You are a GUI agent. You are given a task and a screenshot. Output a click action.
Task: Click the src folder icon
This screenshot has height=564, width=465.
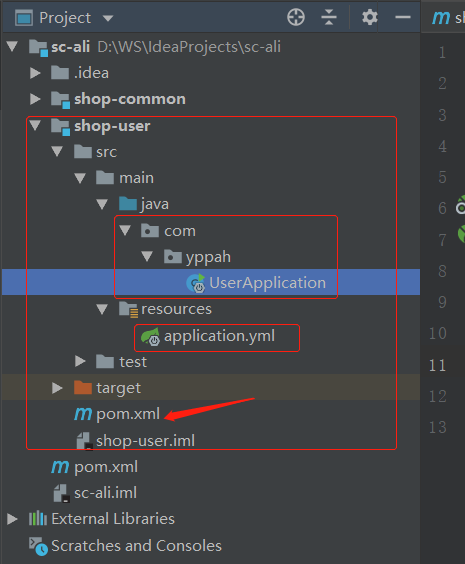83,151
